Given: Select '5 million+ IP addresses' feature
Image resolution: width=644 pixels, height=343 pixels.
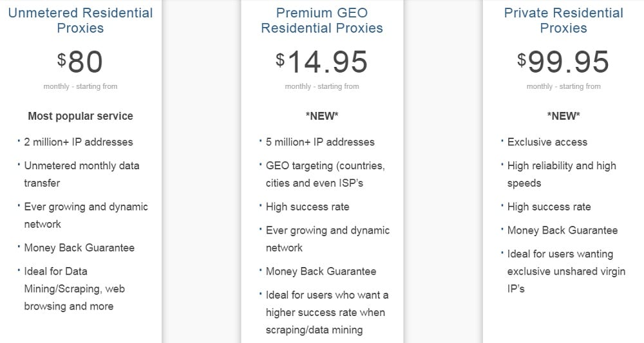Looking at the screenshot, I should tap(320, 142).
